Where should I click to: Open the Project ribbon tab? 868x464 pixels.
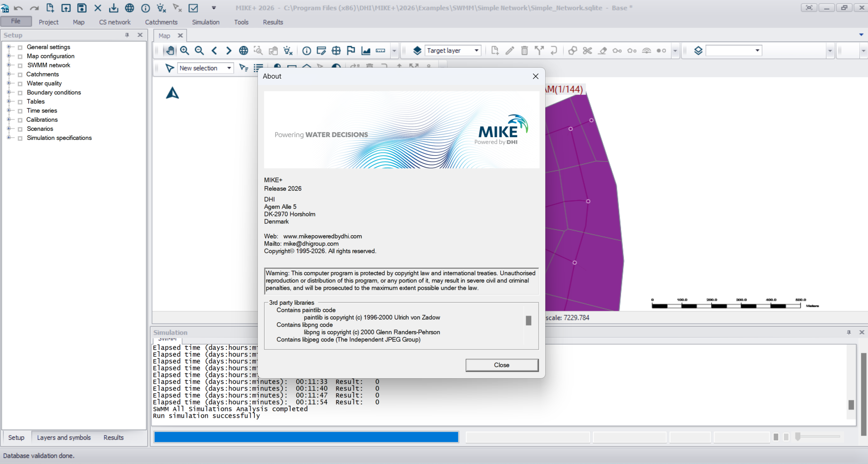click(x=49, y=22)
